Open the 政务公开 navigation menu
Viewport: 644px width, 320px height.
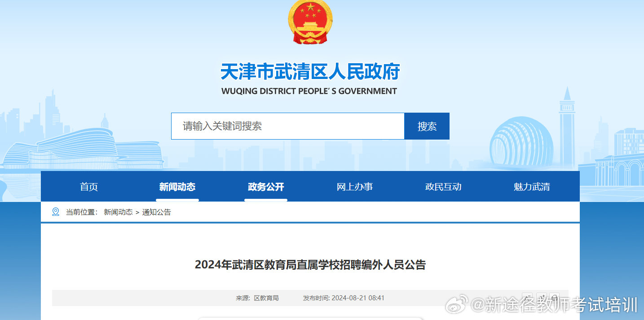[266, 186]
